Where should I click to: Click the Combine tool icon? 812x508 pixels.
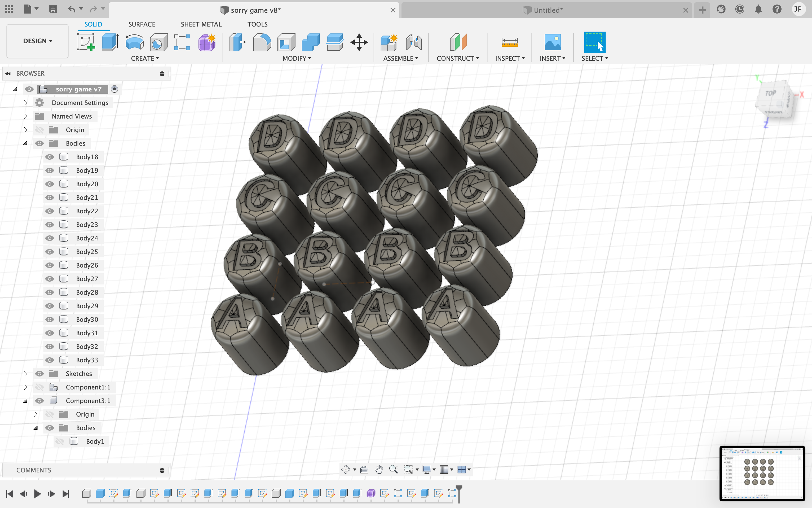[x=310, y=42]
